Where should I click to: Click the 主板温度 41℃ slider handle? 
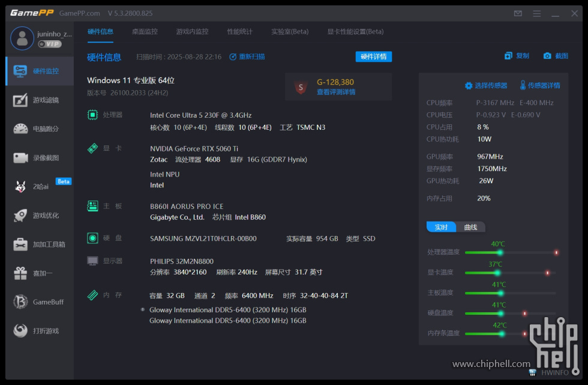click(500, 293)
